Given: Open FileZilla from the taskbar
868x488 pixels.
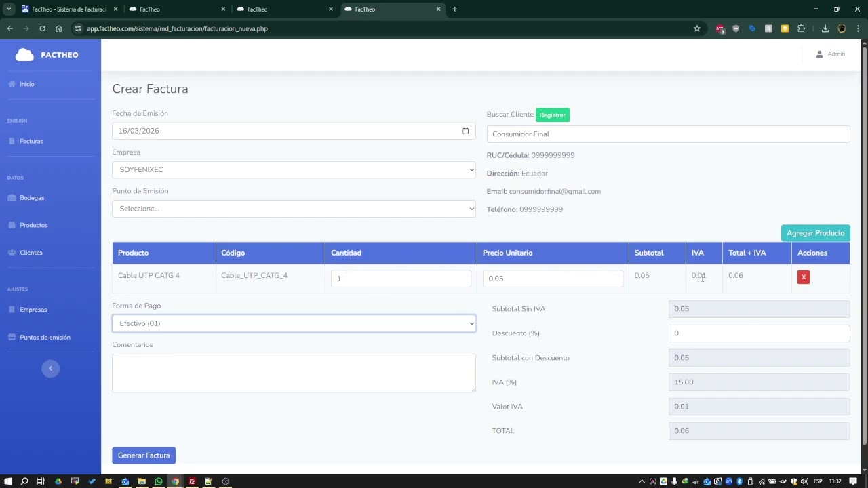Looking at the screenshot, I should [192, 481].
